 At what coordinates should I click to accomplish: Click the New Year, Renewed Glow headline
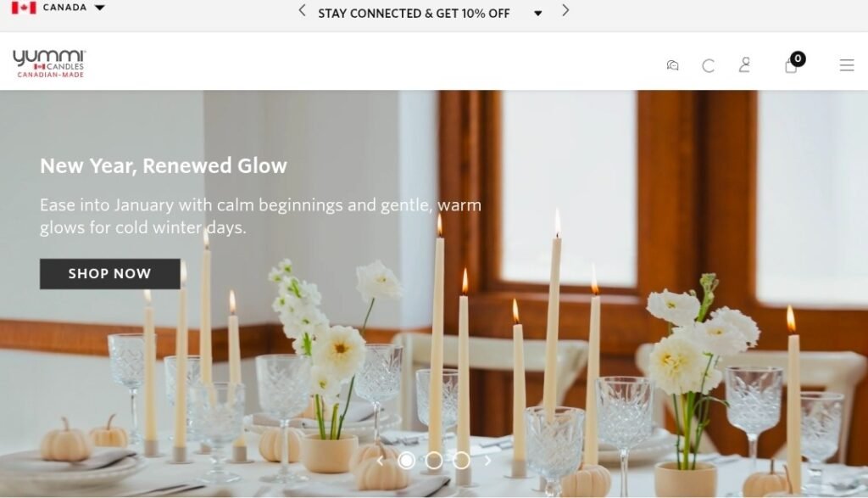click(x=164, y=165)
